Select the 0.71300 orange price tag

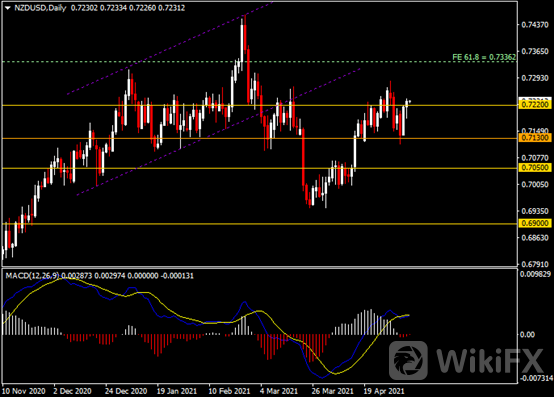pyautogui.click(x=535, y=138)
